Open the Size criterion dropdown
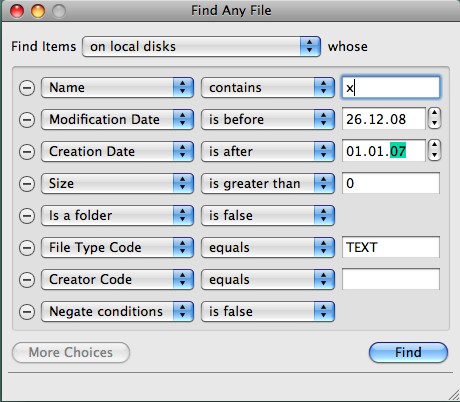 [x=117, y=184]
